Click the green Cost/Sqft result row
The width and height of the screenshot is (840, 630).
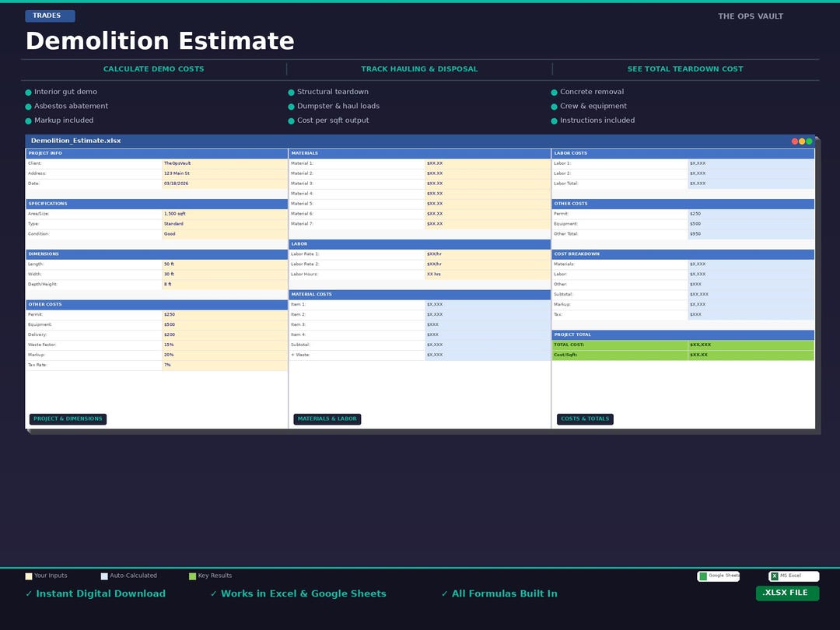pos(683,355)
